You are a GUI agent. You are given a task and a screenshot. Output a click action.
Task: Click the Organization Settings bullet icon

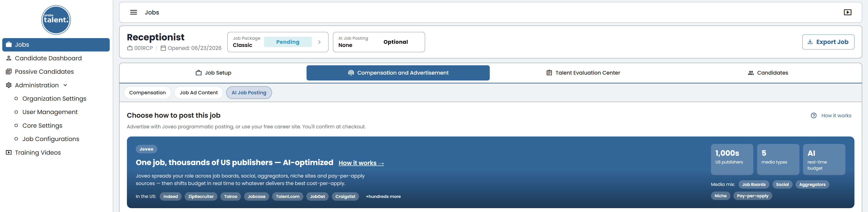[16, 99]
